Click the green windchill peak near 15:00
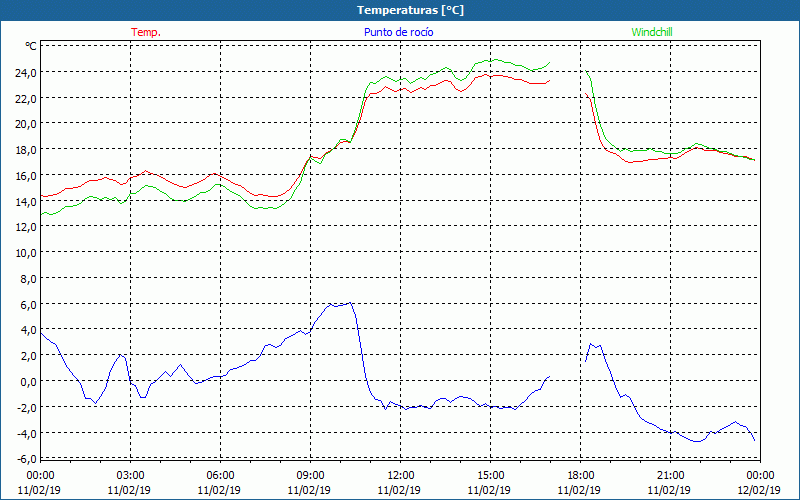Image resolution: width=800 pixels, height=500 pixels. (x=493, y=60)
